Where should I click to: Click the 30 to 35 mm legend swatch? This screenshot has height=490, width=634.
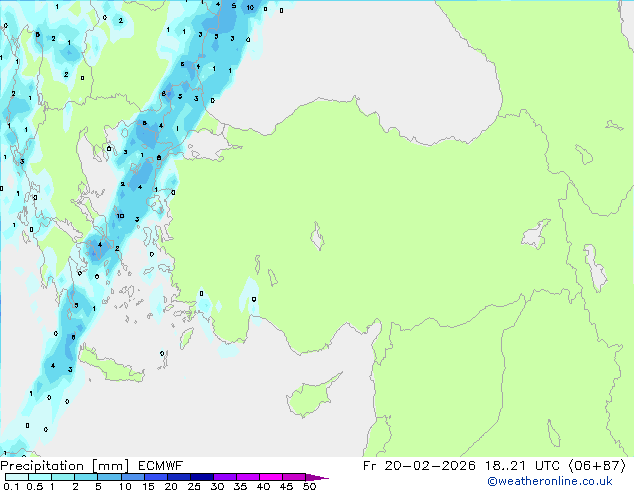click(x=224, y=477)
